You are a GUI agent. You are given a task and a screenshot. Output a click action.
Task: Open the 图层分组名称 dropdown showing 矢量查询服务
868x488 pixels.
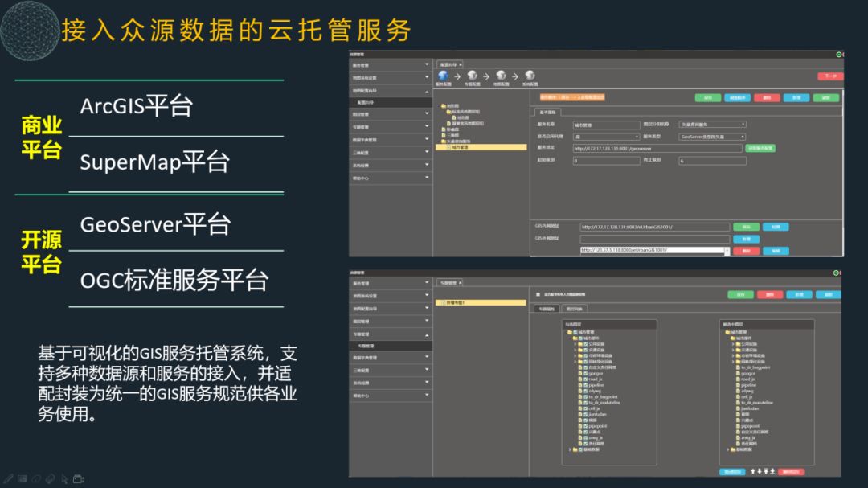[712, 124]
